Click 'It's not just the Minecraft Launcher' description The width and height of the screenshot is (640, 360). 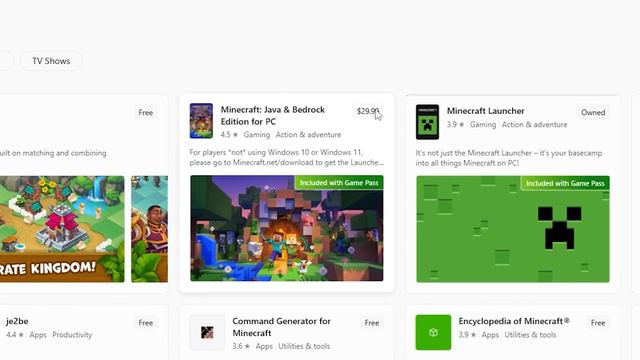509,158
